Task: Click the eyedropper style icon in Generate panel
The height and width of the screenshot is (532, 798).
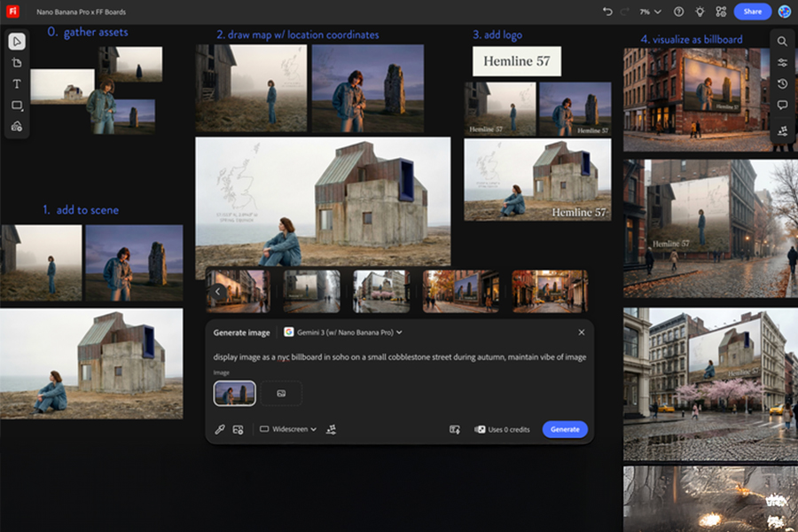Action: tap(220, 430)
